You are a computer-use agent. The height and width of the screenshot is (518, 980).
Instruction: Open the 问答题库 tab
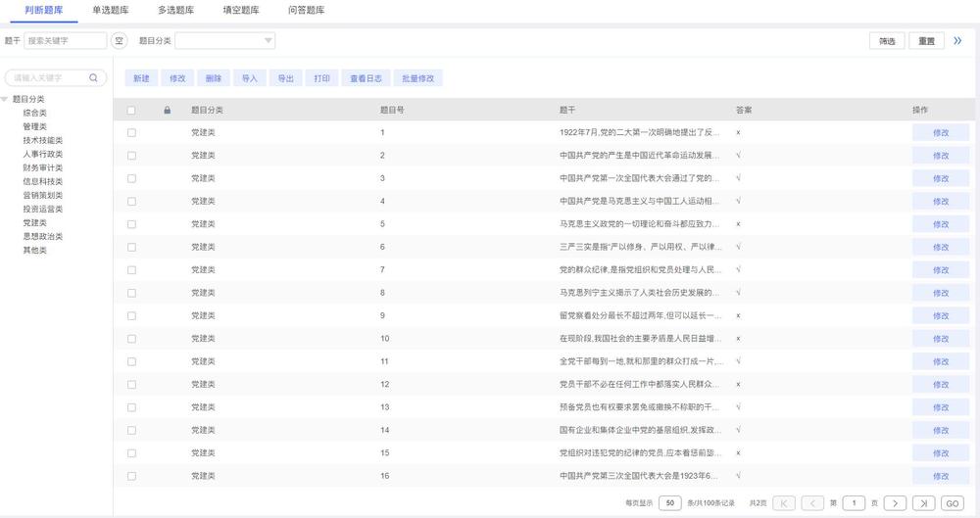point(306,11)
